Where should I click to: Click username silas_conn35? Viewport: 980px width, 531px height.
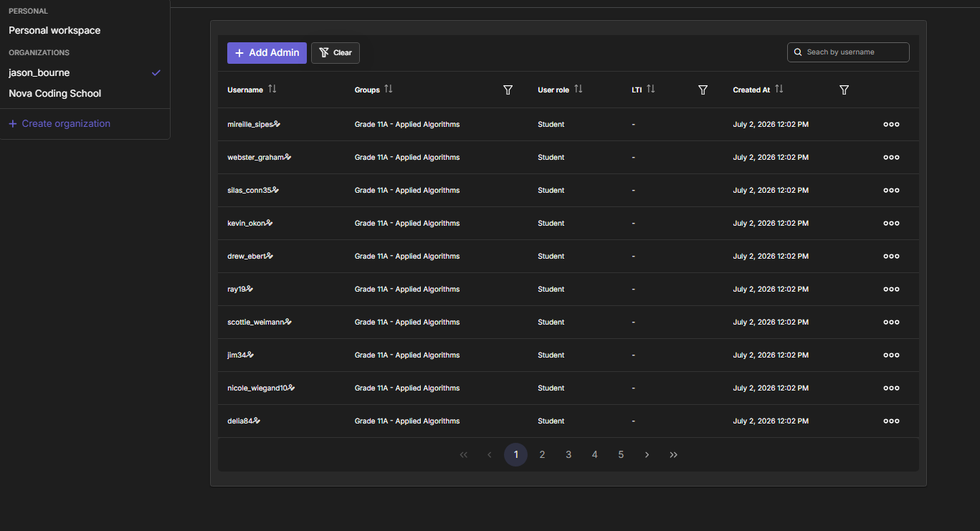point(249,191)
